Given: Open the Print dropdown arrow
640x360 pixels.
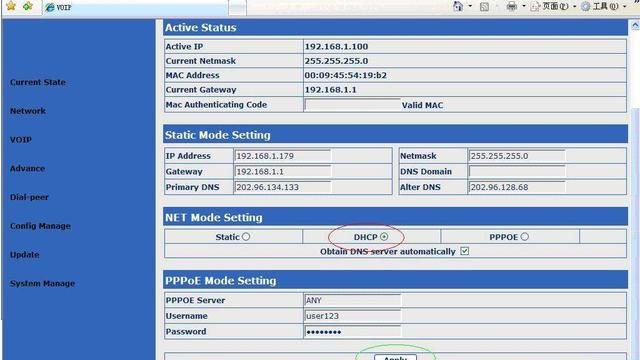Looking at the screenshot, I should 524,6.
